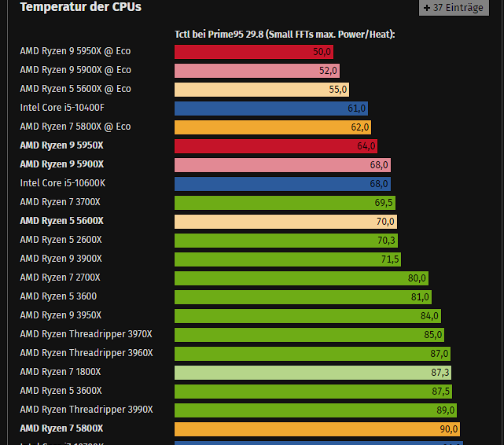
Task: Select label 'AMD Ryzen 5 3600X'
Action: [x=61, y=391]
